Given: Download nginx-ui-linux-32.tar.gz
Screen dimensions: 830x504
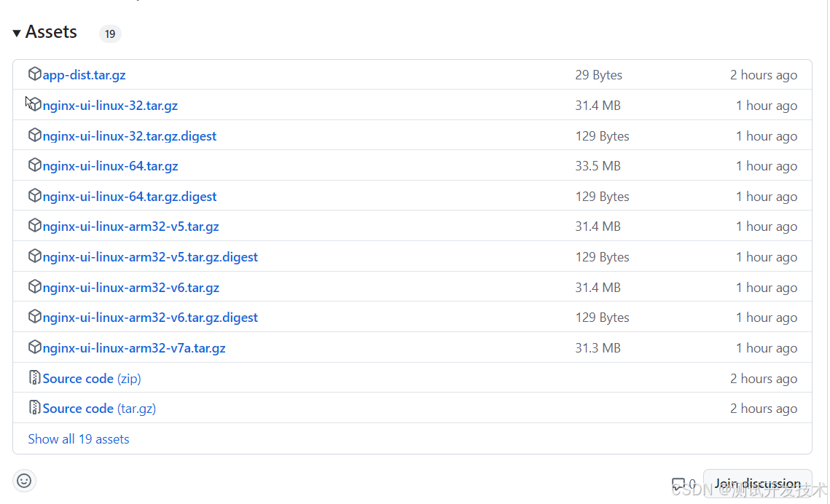Looking at the screenshot, I should click(110, 106).
